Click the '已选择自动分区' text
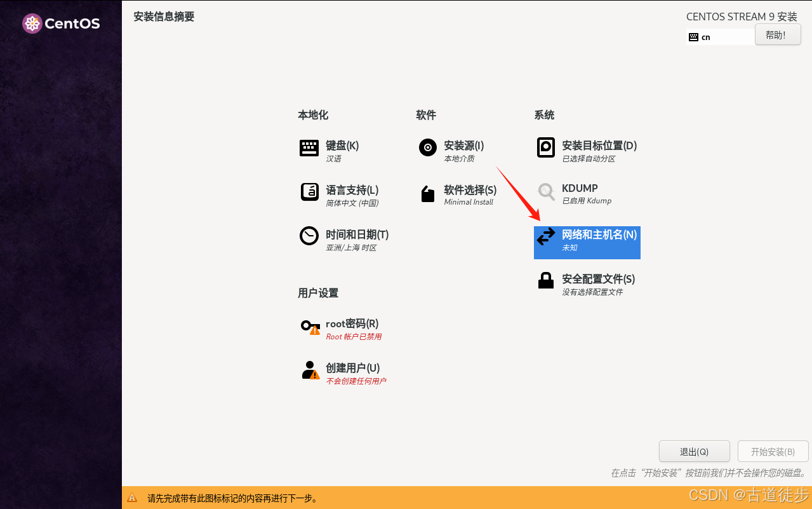The height and width of the screenshot is (509, 812). pyautogui.click(x=589, y=159)
